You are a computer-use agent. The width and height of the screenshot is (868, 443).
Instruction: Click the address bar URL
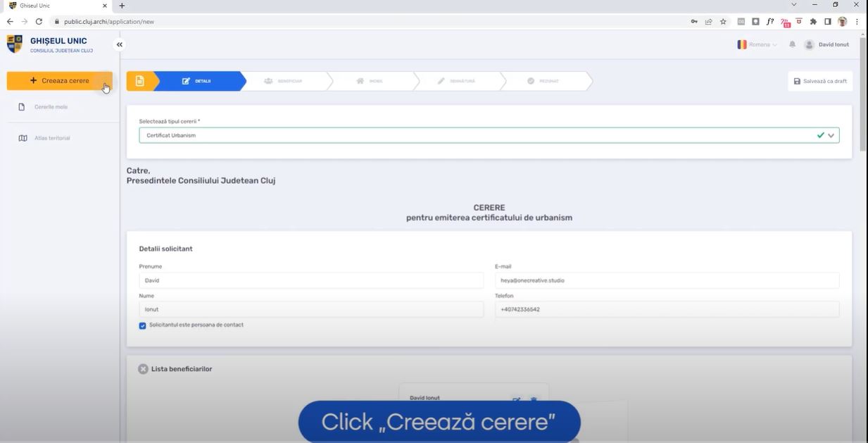(109, 22)
